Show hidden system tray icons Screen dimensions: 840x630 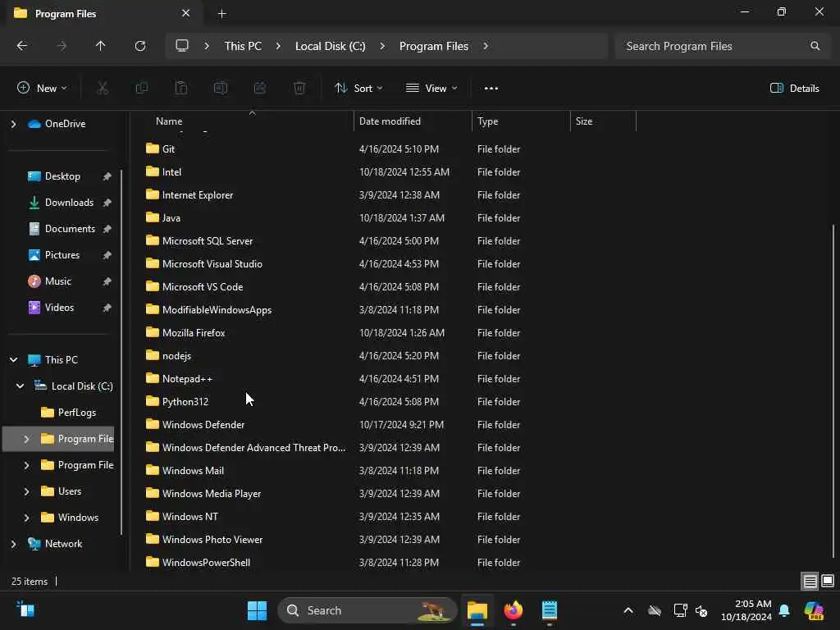[x=628, y=610]
